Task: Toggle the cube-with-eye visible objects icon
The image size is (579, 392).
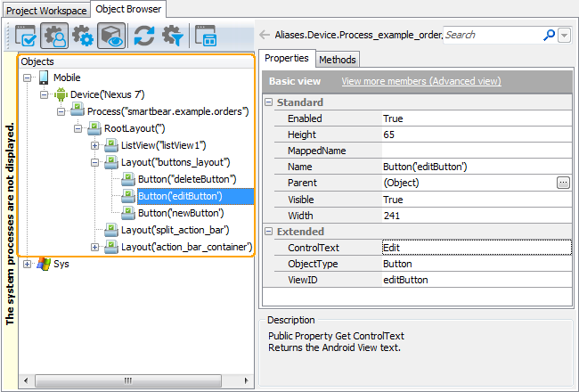Action: 110,36
